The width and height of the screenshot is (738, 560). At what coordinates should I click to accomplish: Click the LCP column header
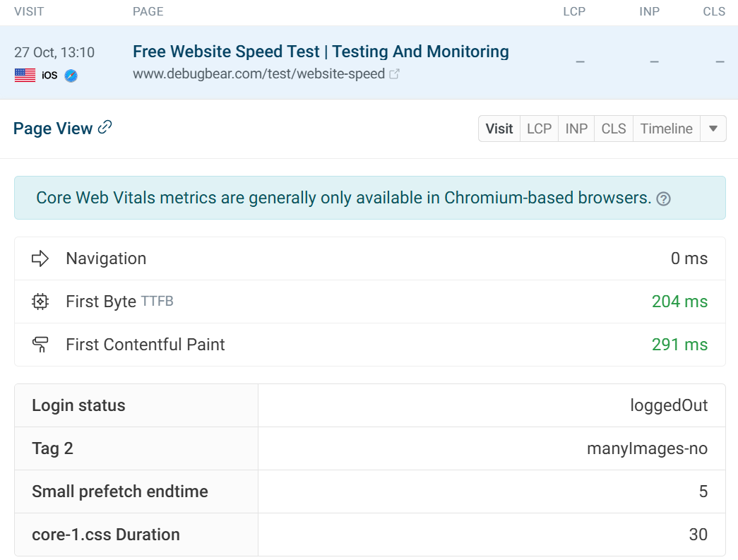pos(573,11)
